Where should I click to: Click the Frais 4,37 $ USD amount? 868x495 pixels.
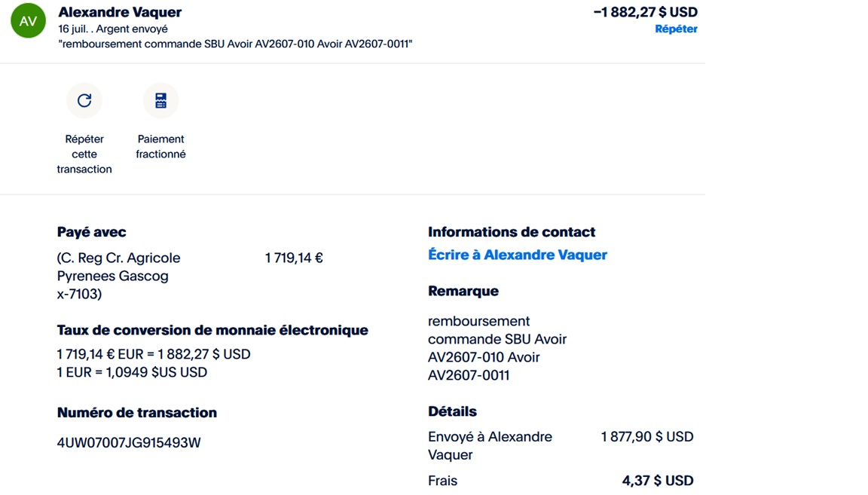click(x=658, y=481)
